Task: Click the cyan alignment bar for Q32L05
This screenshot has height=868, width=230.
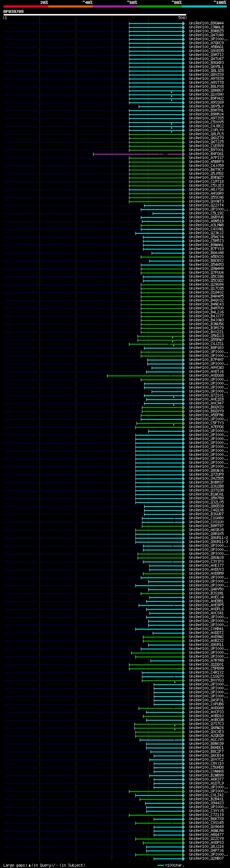Action: pyautogui.click(x=160, y=502)
